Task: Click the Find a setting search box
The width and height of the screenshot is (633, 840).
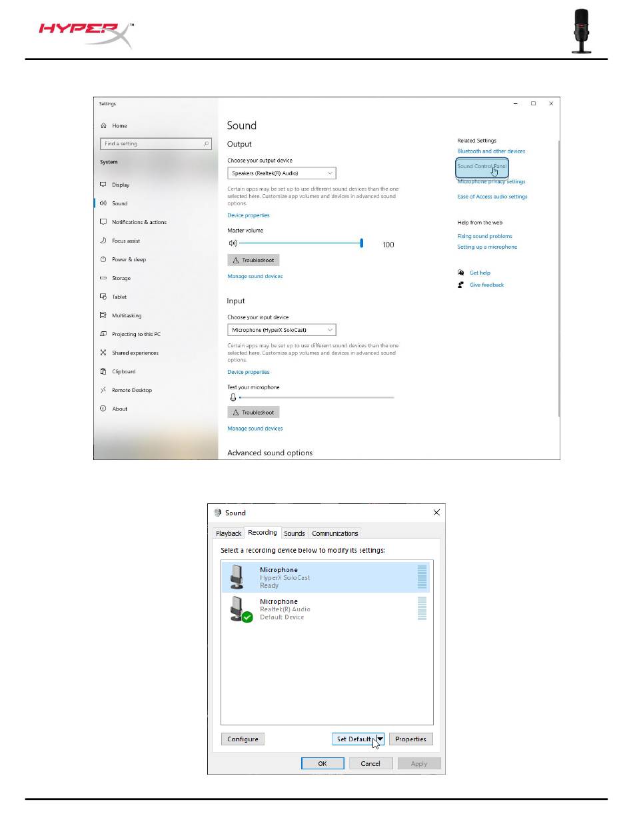Action: click(x=156, y=143)
